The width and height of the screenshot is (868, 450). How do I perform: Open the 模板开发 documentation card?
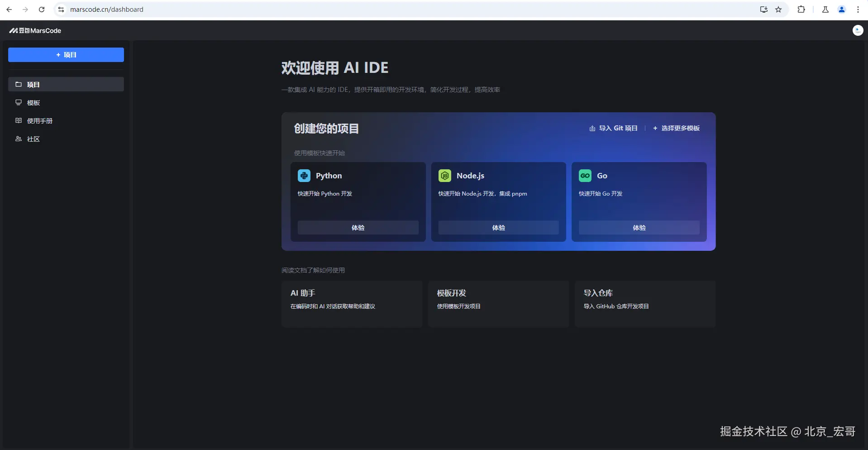[498, 304]
